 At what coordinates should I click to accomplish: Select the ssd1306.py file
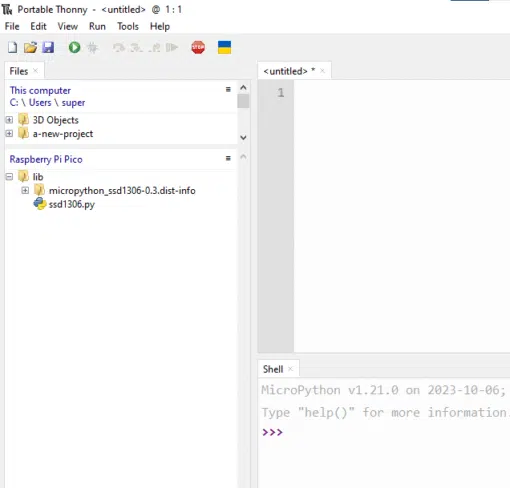click(71, 204)
